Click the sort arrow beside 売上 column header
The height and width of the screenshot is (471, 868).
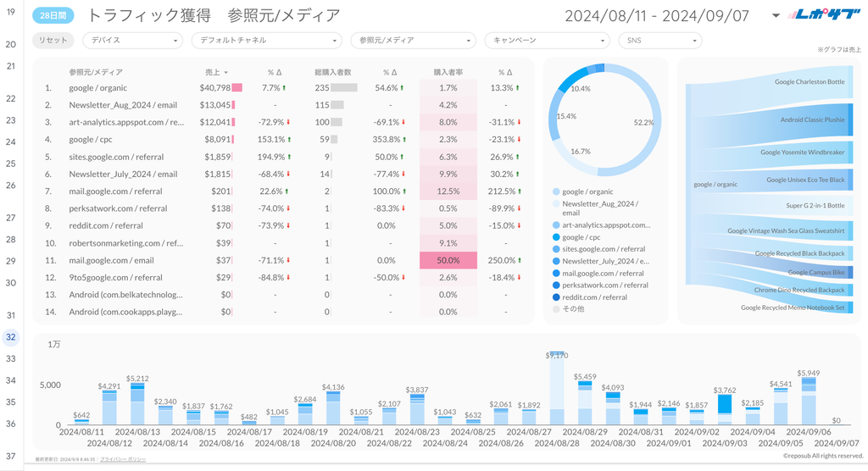tap(226, 73)
